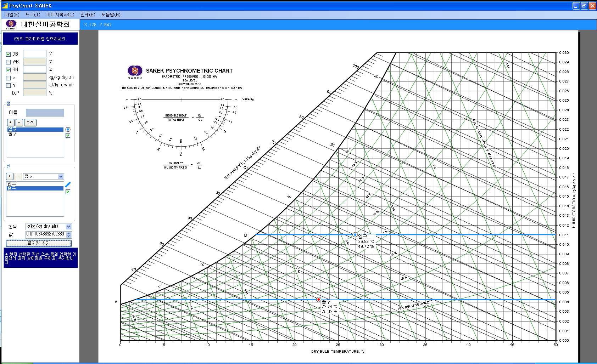The width and height of the screenshot is (597, 364).
Task: Enable the x humidity ratio checkbox
Action: (x=8, y=78)
